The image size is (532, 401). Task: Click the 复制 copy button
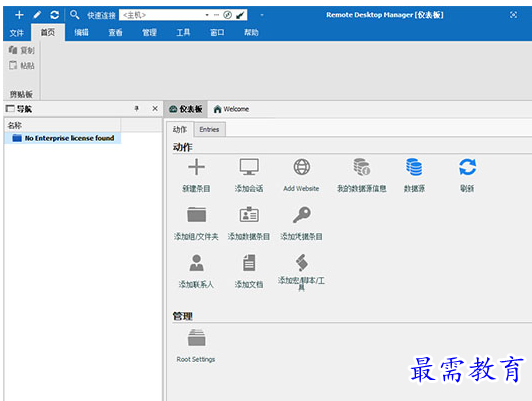[22, 50]
